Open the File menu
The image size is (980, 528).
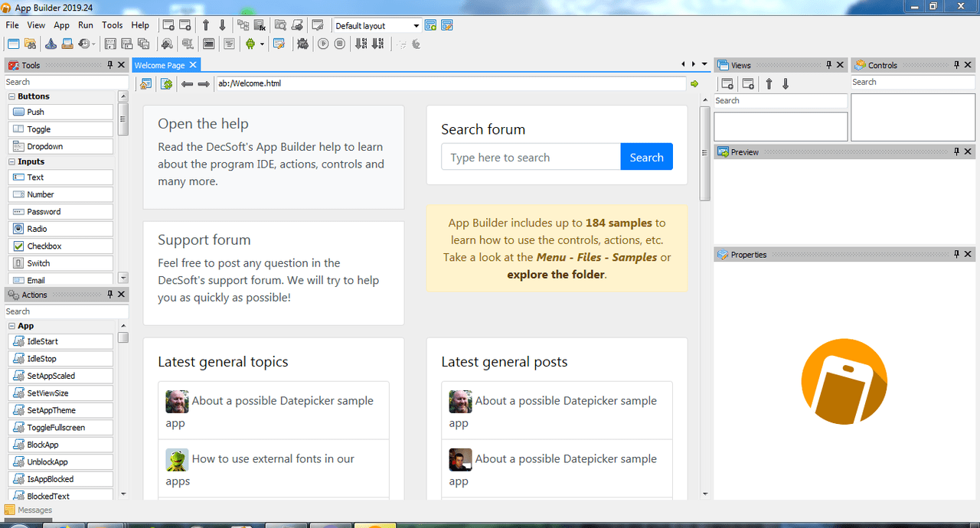tap(12, 25)
